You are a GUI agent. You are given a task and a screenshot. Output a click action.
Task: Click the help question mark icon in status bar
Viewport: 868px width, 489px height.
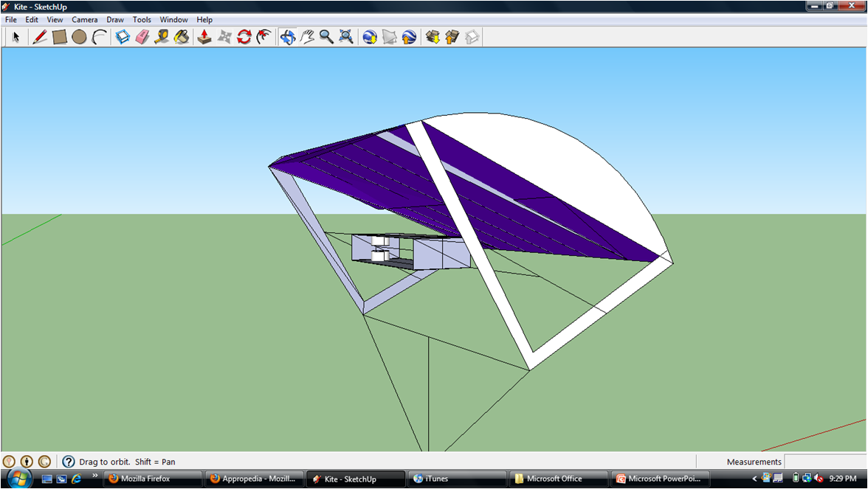(69, 462)
